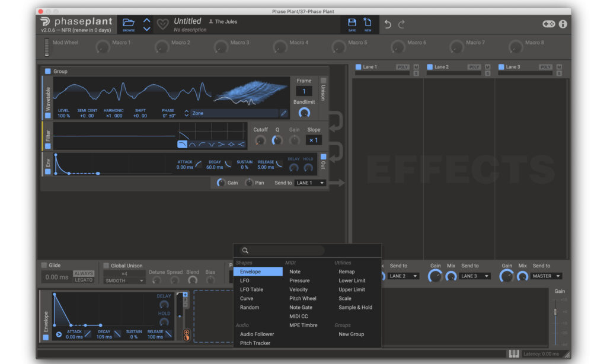Viewport: 607px width, 364px height.
Task: Enable the Glide checkbox
Action: [x=44, y=265]
